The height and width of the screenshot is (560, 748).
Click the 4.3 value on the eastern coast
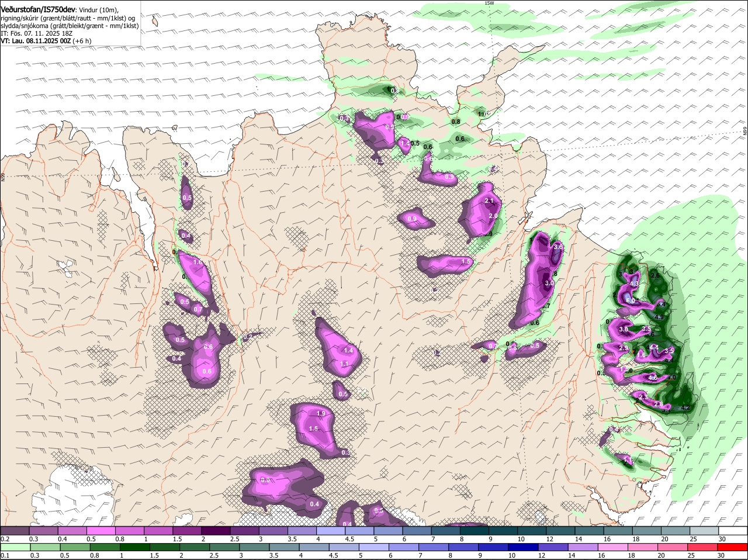[x=635, y=284]
